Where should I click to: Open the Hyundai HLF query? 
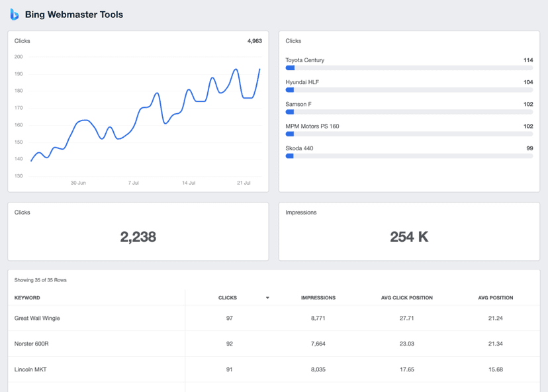point(302,81)
